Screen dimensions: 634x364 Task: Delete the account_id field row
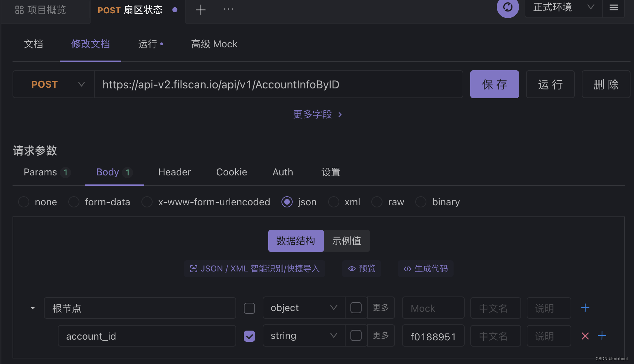coord(585,336)
